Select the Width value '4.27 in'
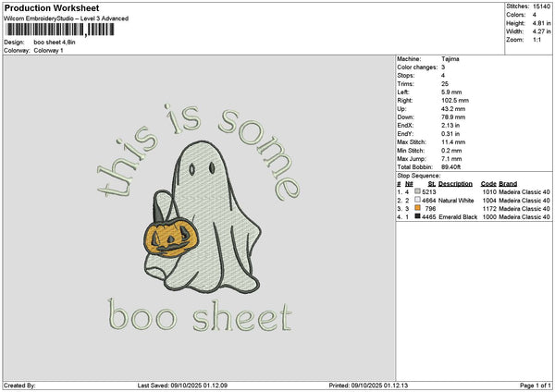 (x=541, y=31)
